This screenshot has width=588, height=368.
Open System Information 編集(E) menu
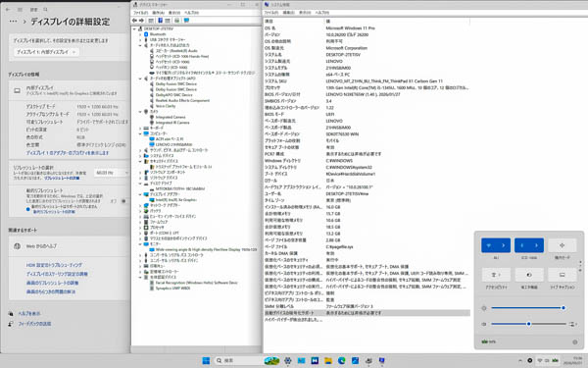[288, 13]
